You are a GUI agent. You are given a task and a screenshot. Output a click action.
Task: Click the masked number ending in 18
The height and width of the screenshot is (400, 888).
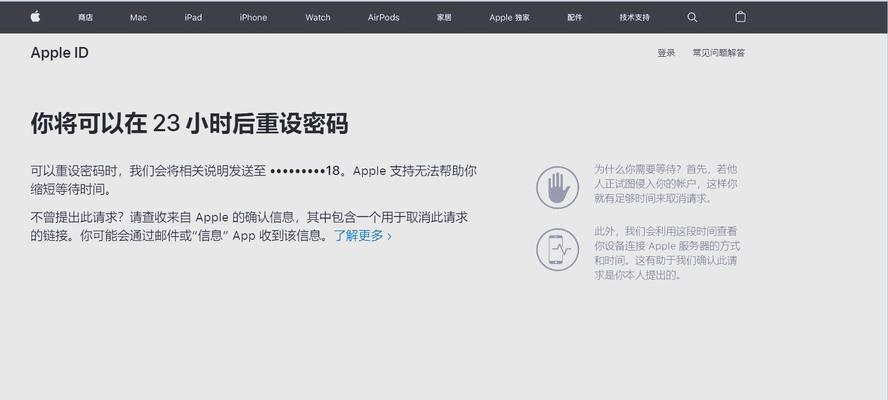[x=305, y=171]
